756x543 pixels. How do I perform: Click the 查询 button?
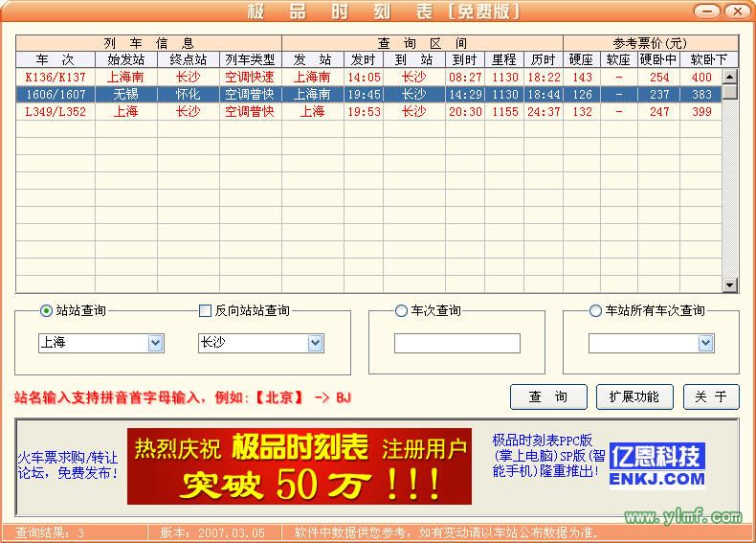pos(548,397)
